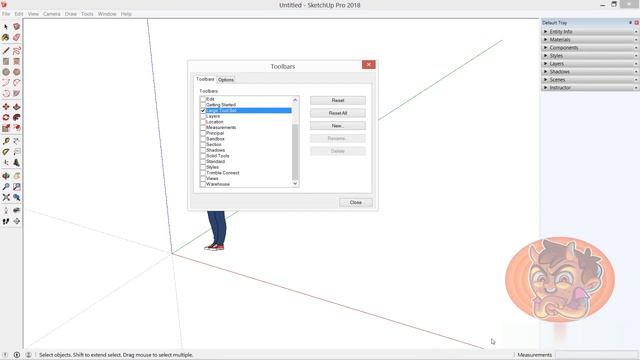Activate the Position Camera tool
The width and height of the screenshot is (640, 360).
(x=6, y=210)
